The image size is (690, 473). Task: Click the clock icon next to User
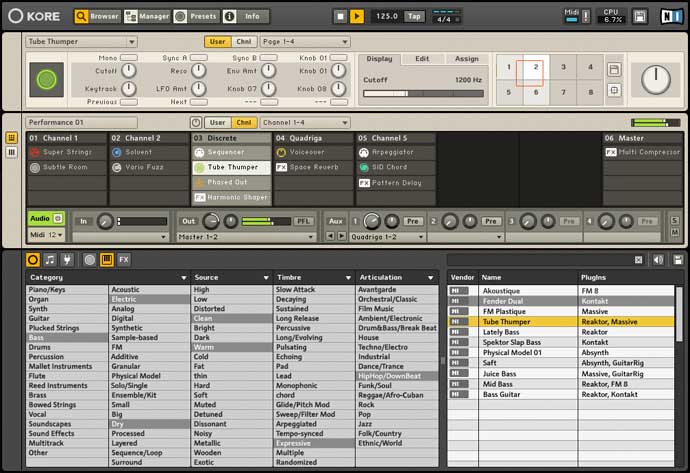pos(196,122)
